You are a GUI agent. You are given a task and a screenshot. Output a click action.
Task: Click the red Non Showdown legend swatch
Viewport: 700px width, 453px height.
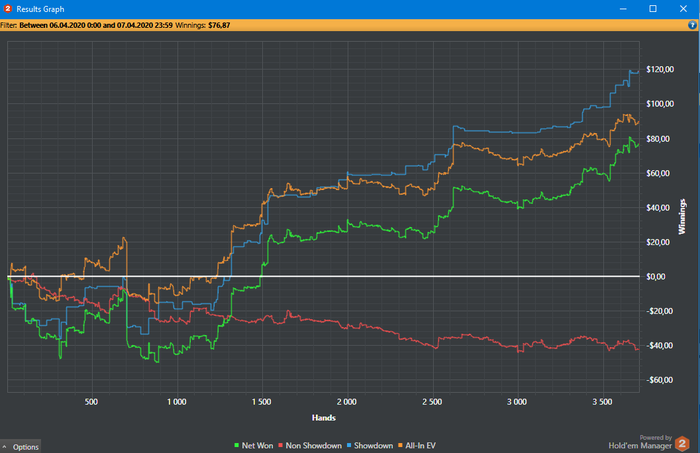(281, 445)
